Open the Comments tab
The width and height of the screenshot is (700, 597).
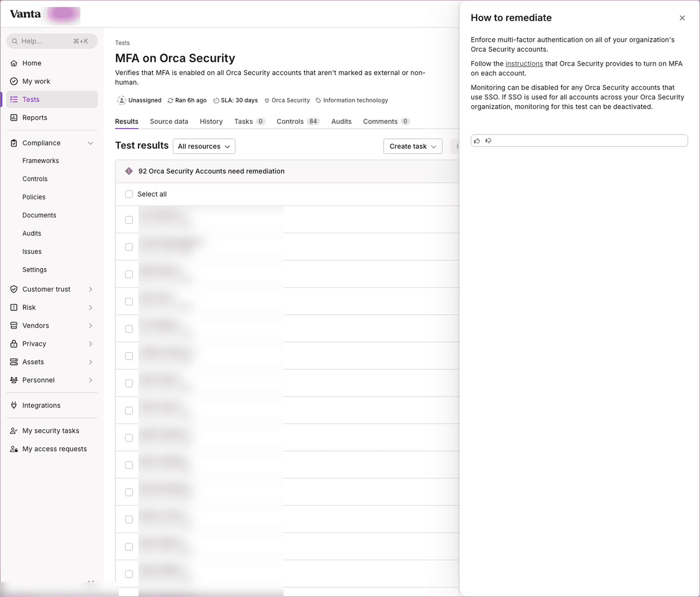click(x=386, y=121)
